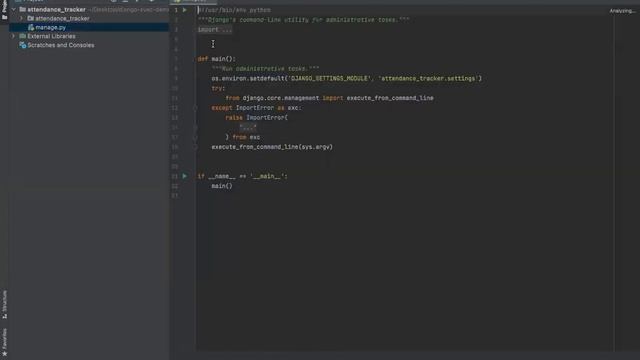Click the 'def main():' line
The height and width of the screenshot is (360, 640).
216,59
